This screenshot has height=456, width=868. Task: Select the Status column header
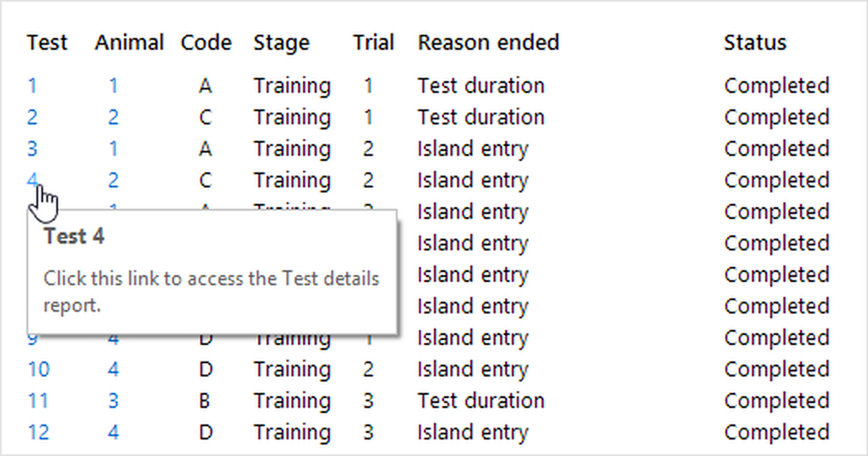tap(755, 42)
